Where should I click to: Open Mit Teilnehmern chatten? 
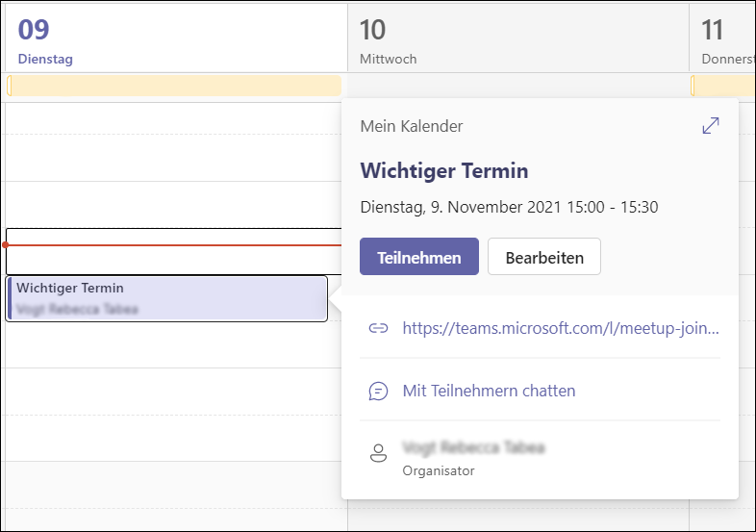(489, 391)
